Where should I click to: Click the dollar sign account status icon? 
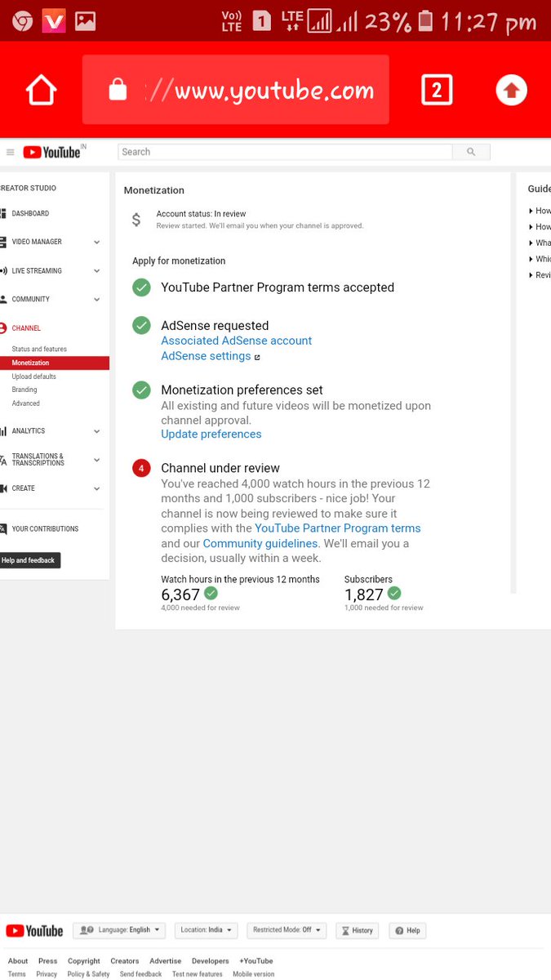(x=136, y=220)
